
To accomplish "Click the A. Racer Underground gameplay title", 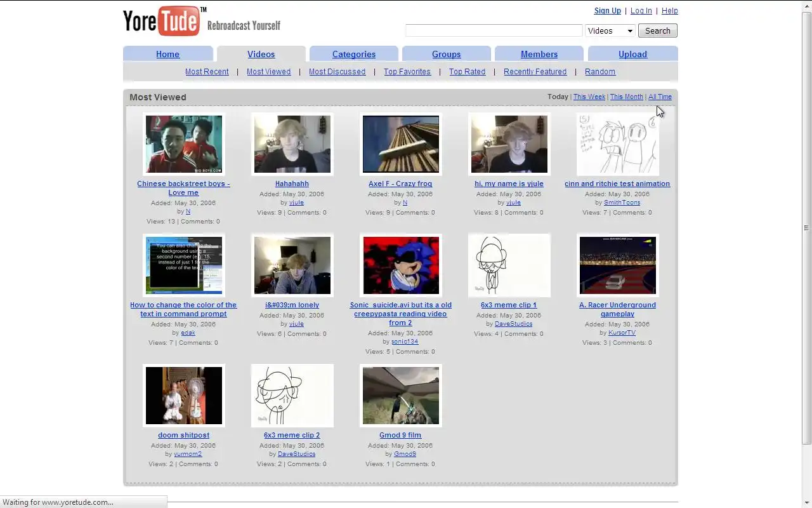I will pyautogui.click(x=617, y=309).
